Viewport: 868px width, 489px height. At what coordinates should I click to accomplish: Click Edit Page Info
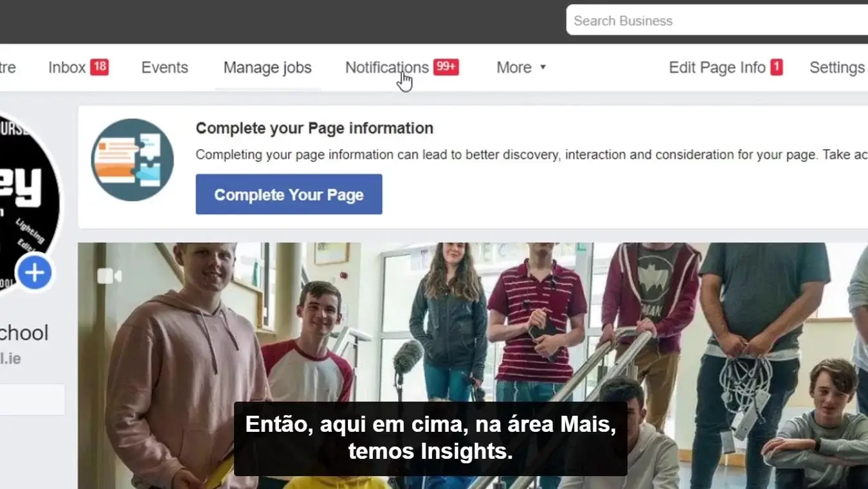coord(717,67)
